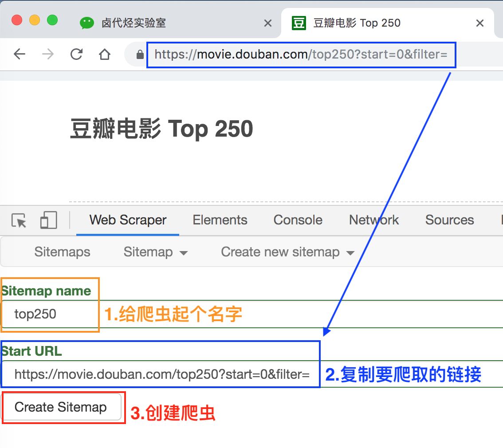
Task: Open the browser home page icon
Action: click(105, 54)
